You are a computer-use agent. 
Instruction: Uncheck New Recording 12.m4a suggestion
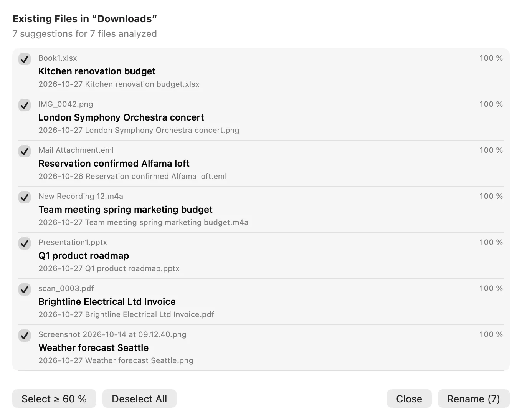coord(25,197)
